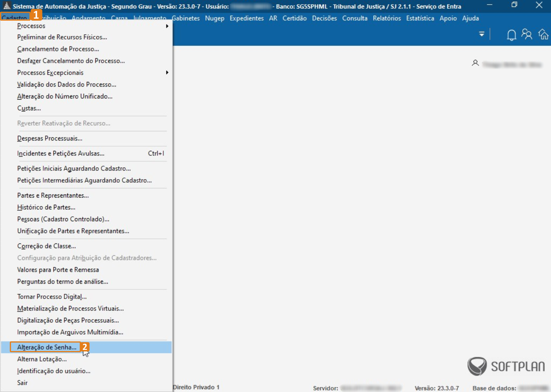Choose Unificação de Partes e Representantes
The image size is (551, 392).
[x=86, y=231]
